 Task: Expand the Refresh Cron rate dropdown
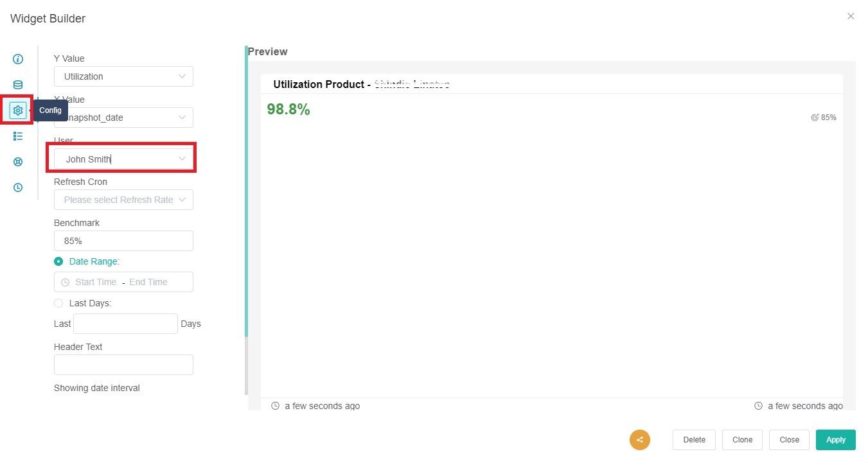pos(123,200)
